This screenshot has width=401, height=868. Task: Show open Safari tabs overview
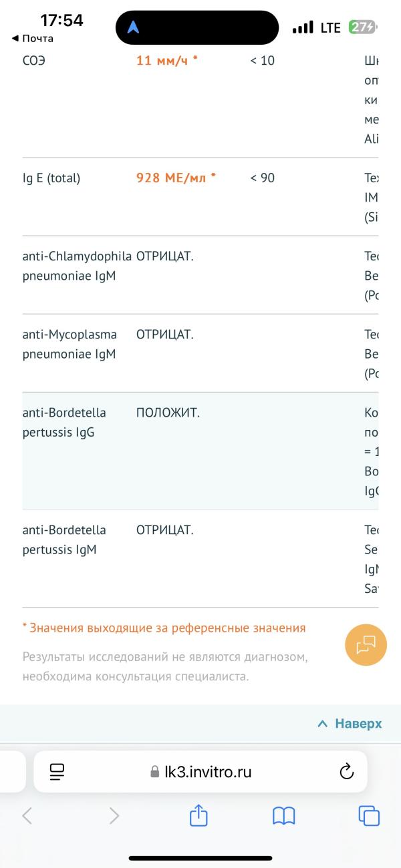369,815
